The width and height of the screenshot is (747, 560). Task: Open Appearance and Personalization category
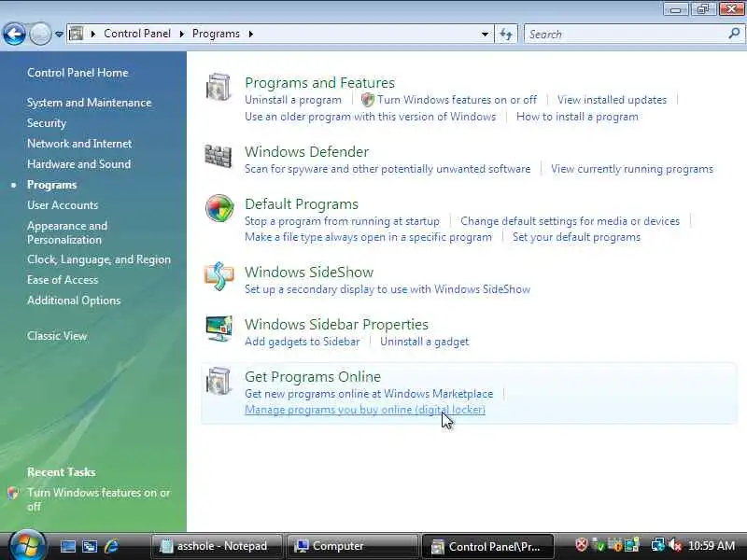pos(67,232)
